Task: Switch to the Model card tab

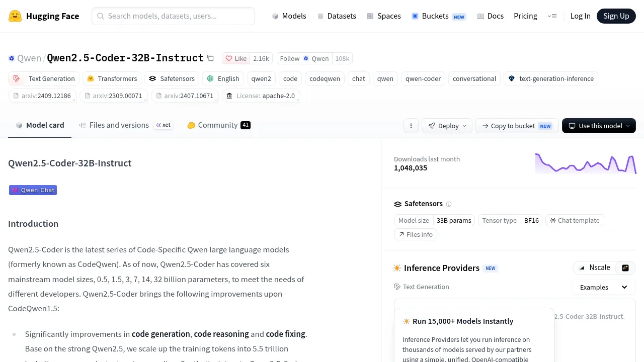Action: point(40,125)
